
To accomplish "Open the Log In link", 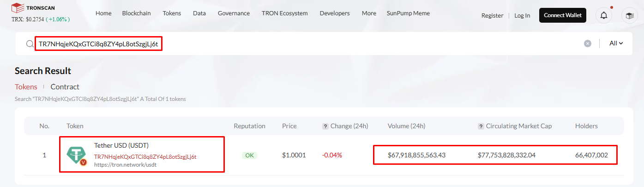I will click(522, 15).
